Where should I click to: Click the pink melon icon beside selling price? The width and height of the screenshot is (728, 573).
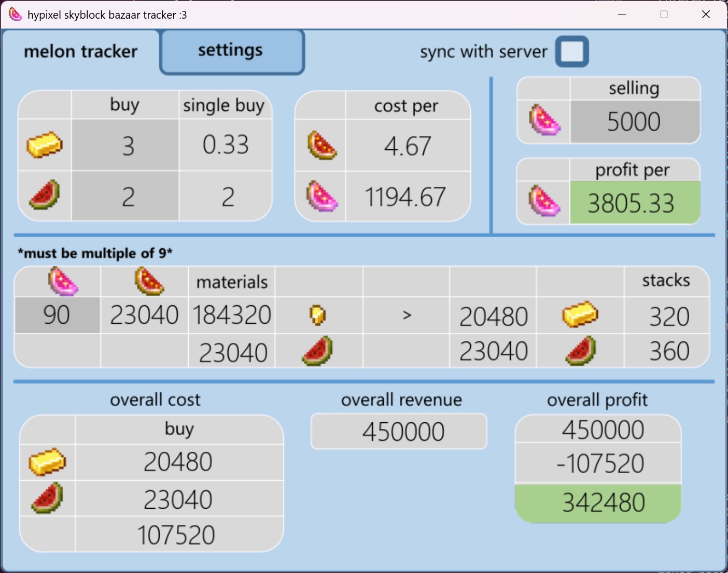click(x=544, y=120)
